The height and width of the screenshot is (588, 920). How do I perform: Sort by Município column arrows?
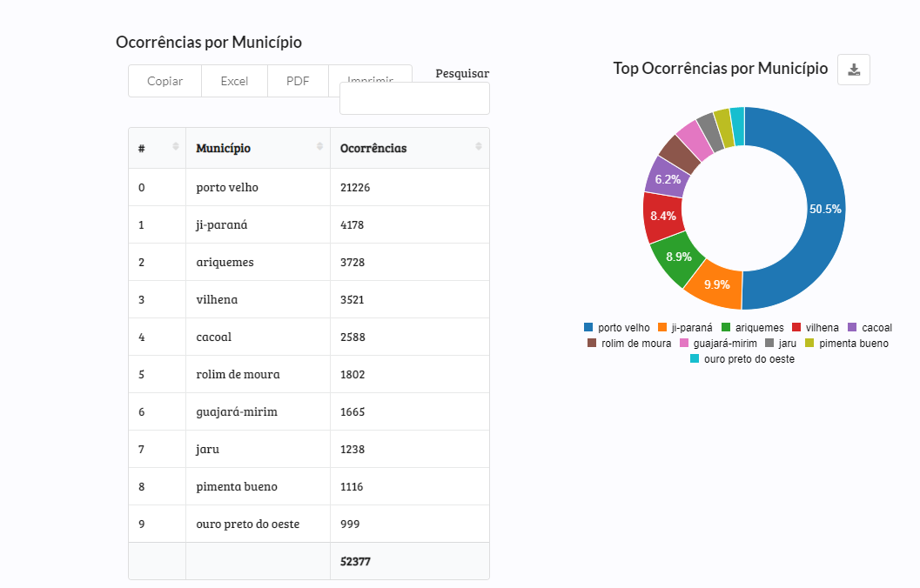tap(320, 146)
